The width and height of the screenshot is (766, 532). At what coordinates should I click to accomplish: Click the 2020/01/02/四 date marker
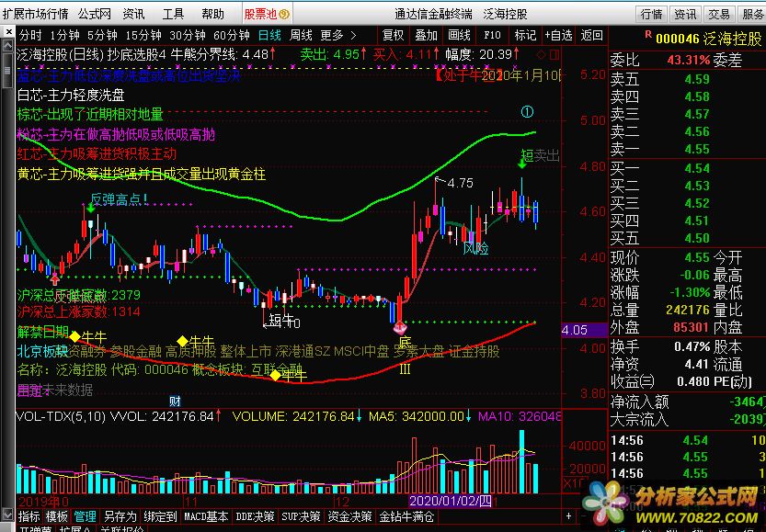(450, 501)
